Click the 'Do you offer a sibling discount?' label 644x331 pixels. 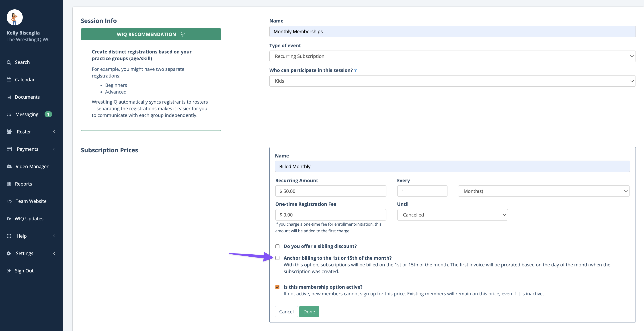[320, 246]
